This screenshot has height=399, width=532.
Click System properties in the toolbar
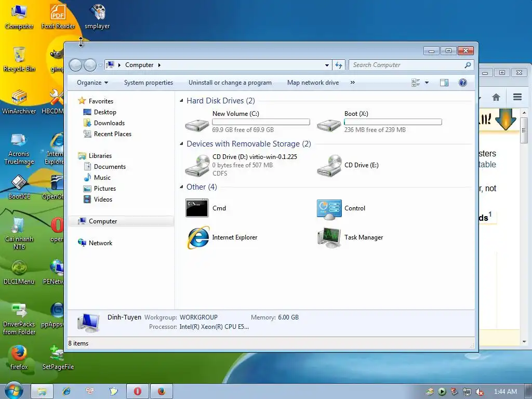tap(148, 83)
